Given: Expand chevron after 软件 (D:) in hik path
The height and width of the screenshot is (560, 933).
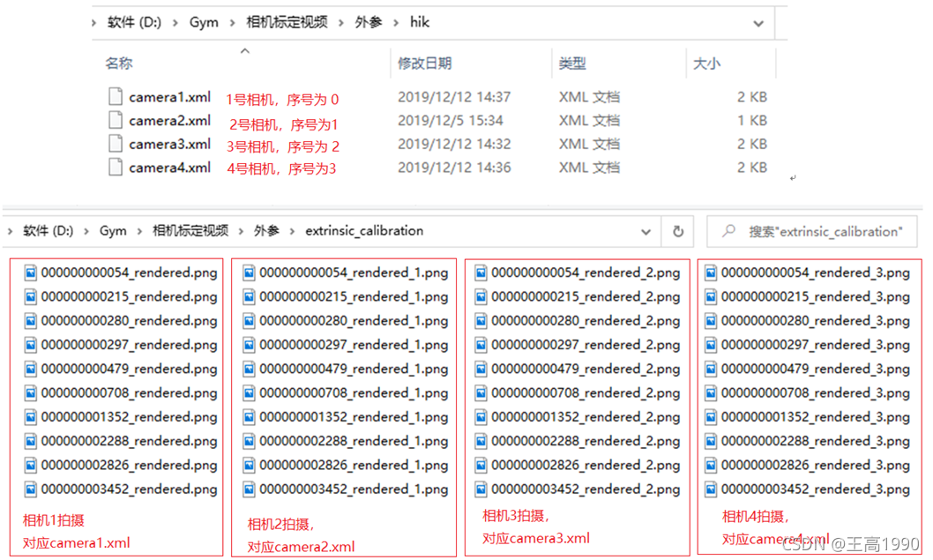Looking at the screenshot, I should point(175,23).
